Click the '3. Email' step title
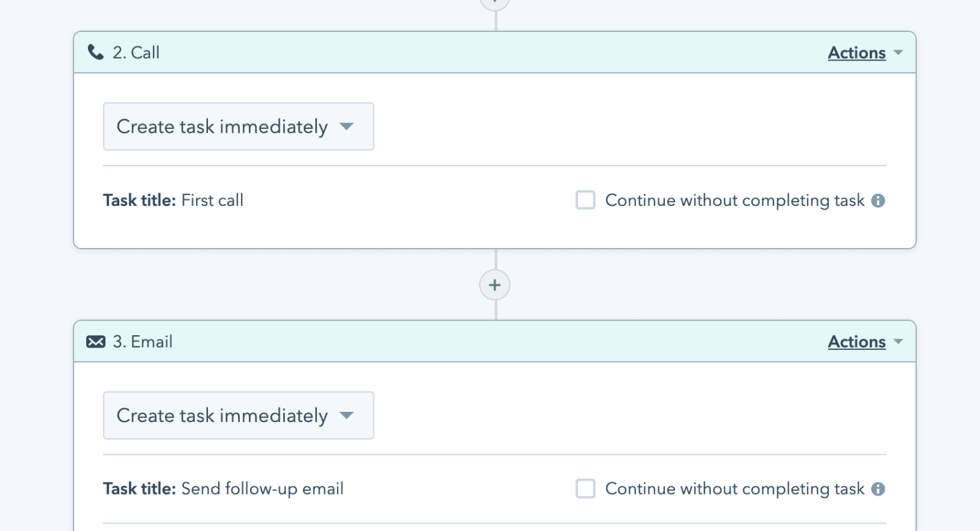The height and width of the screenshot is (531, 980). coord(142,342)
